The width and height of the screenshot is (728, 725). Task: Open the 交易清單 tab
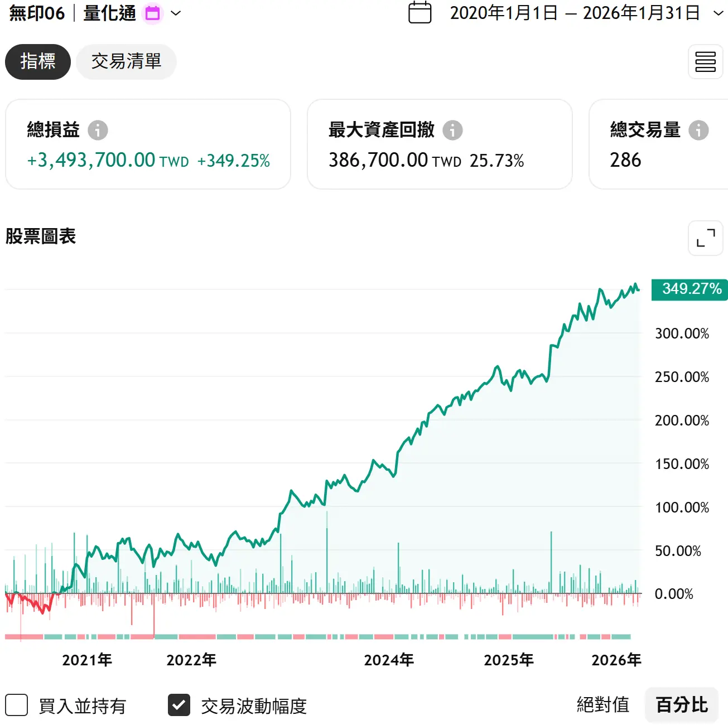point(126,62)
